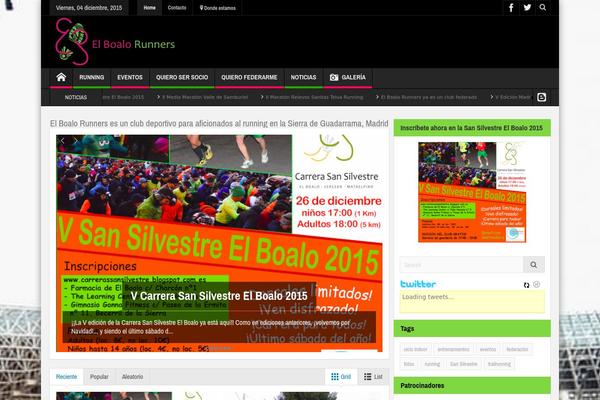Open the QUIERO SER SOCIO menu
The image size is (600, 400).
pyautogui.click(x=182, y=77)
